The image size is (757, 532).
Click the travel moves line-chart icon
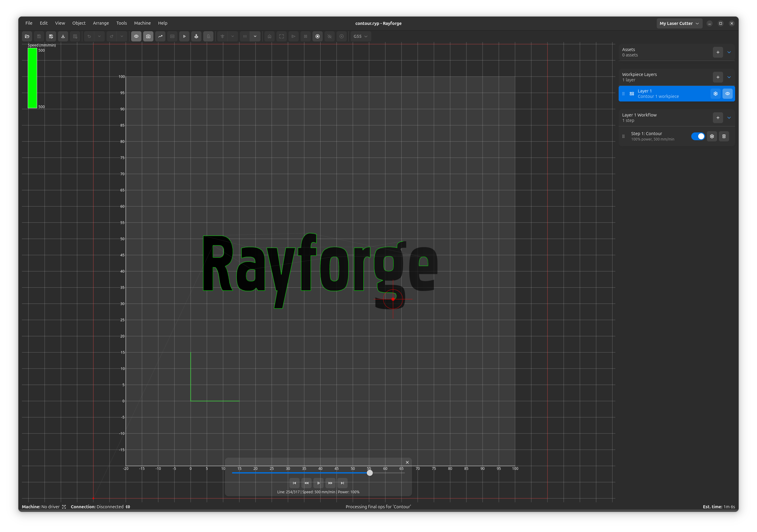pyautogui.click(x=160, y=36)
